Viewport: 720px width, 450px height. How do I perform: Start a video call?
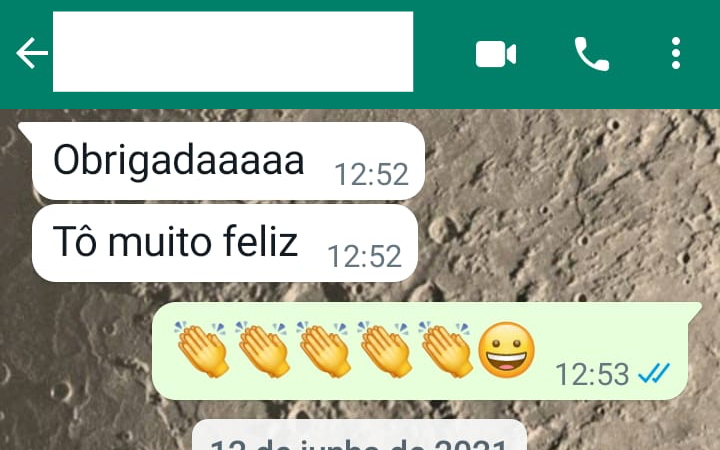coord(496,54)
